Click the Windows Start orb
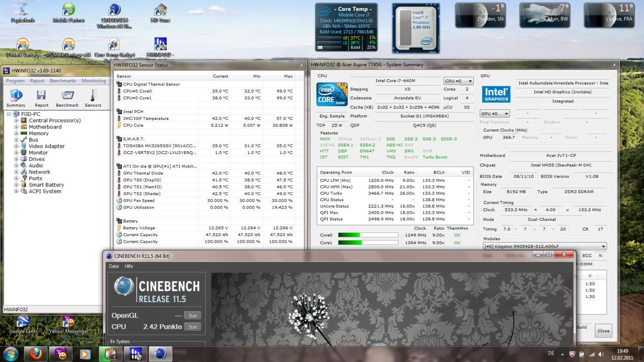 (10, 353)
